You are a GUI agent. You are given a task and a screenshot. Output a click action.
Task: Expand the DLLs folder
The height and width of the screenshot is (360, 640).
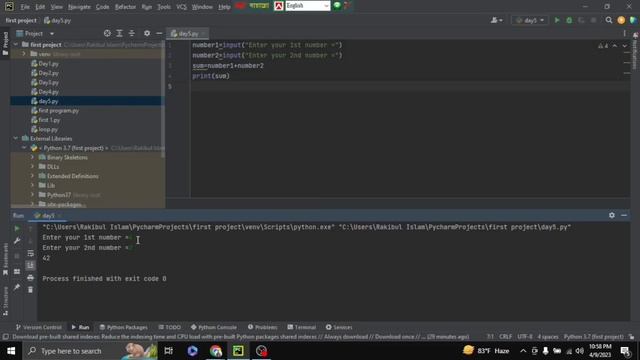pos(33,167)
